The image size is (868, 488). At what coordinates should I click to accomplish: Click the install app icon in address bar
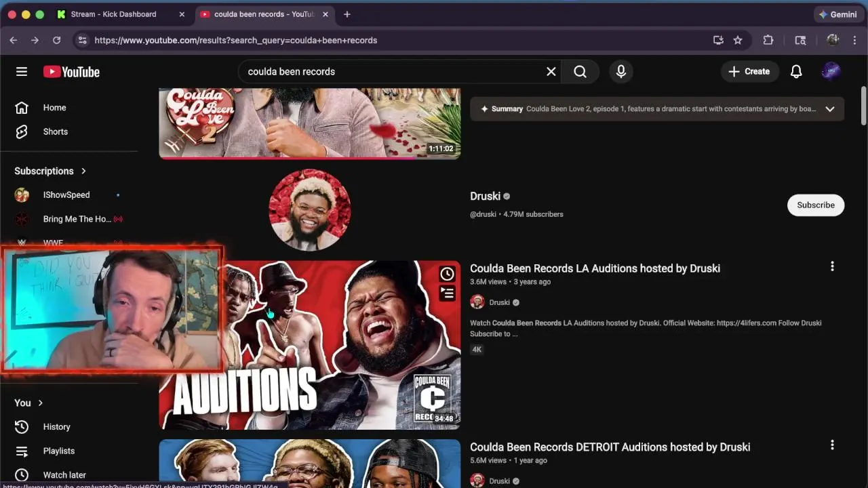coord(718,40)
